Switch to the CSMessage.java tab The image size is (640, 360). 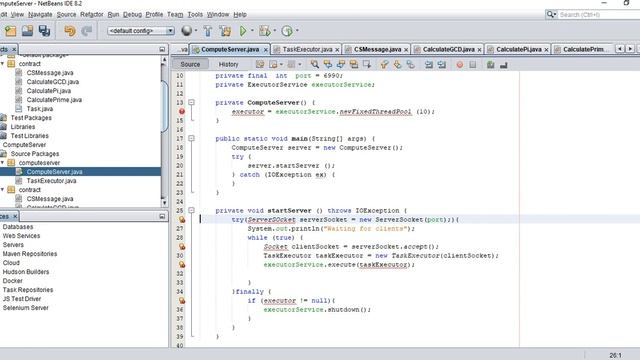(x=377, y=49)
